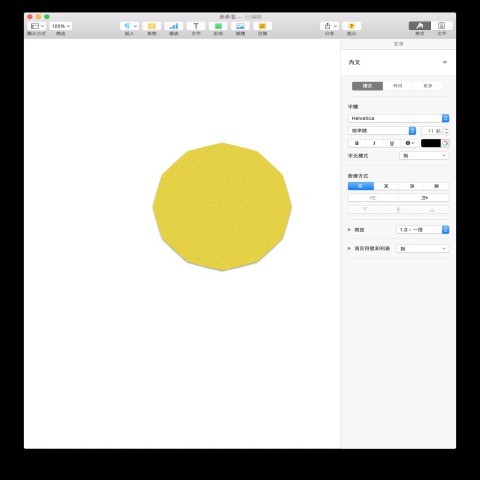Image resolution: width=480 pixels, height=480 pixels.
Task: Switch to the More tab in sidebar
Action: (428, 86)
